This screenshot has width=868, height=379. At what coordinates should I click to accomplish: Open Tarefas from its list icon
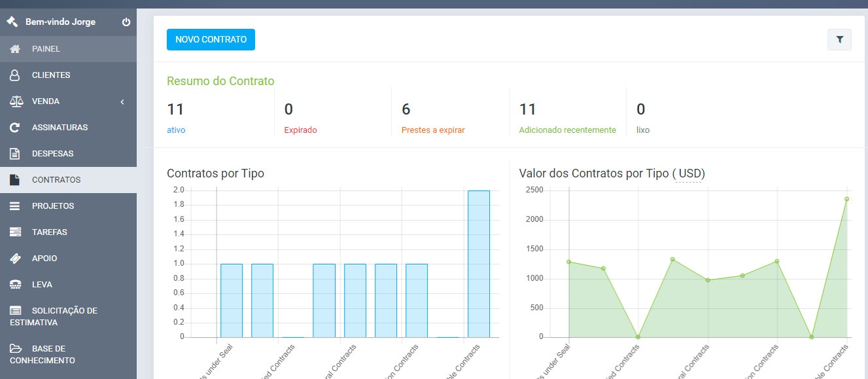point(14,232)
